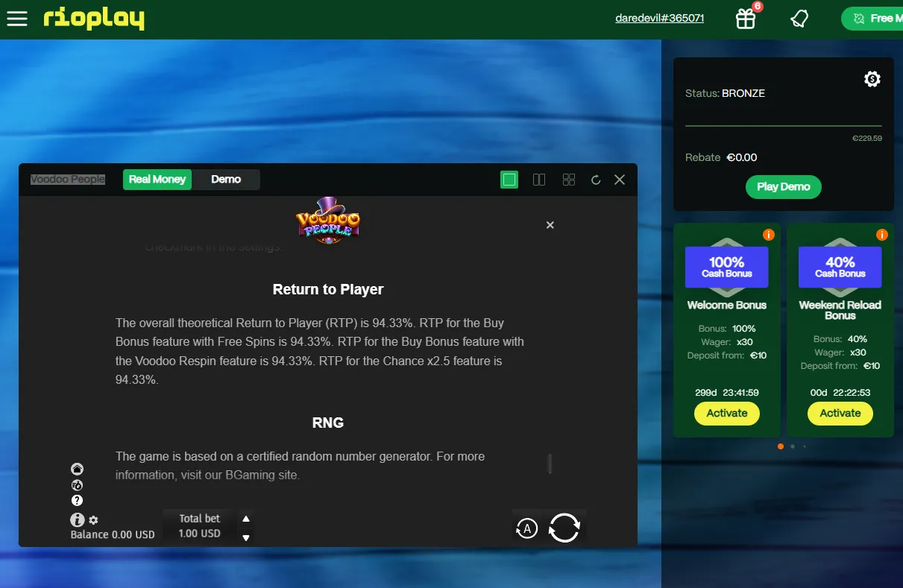Click the rules panel scrollbar thumb
Viewport: 903px width, 588px height.
[550, 464]
